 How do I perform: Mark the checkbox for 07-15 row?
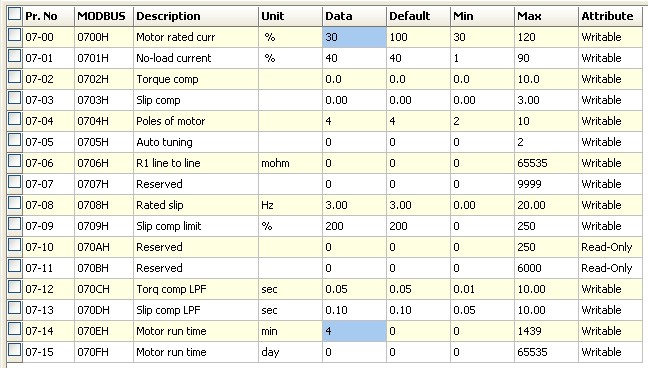[14, 350]
